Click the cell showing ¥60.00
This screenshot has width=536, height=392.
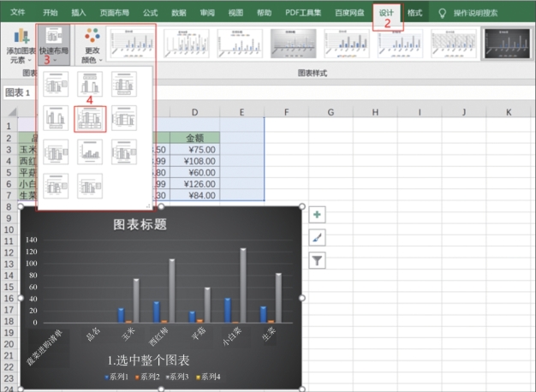(195, 173)
